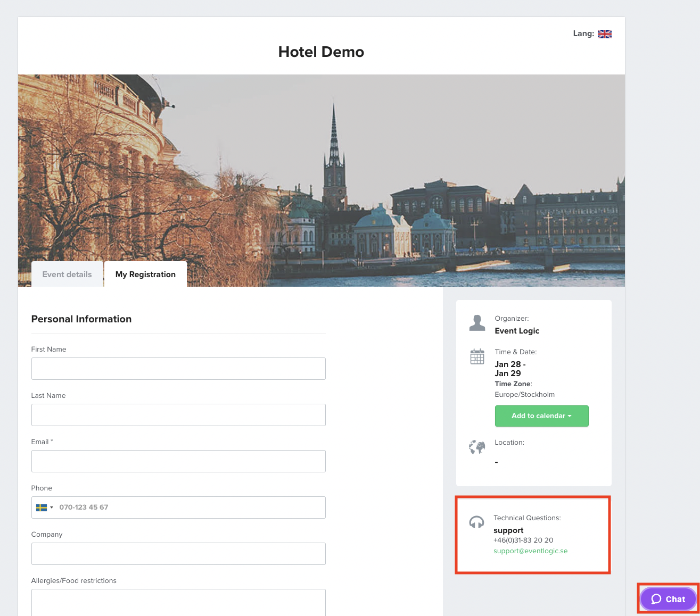Focus the Last Name input field
Image resolution: width=700 pixels, height=616 pixels.
point(178,415)
